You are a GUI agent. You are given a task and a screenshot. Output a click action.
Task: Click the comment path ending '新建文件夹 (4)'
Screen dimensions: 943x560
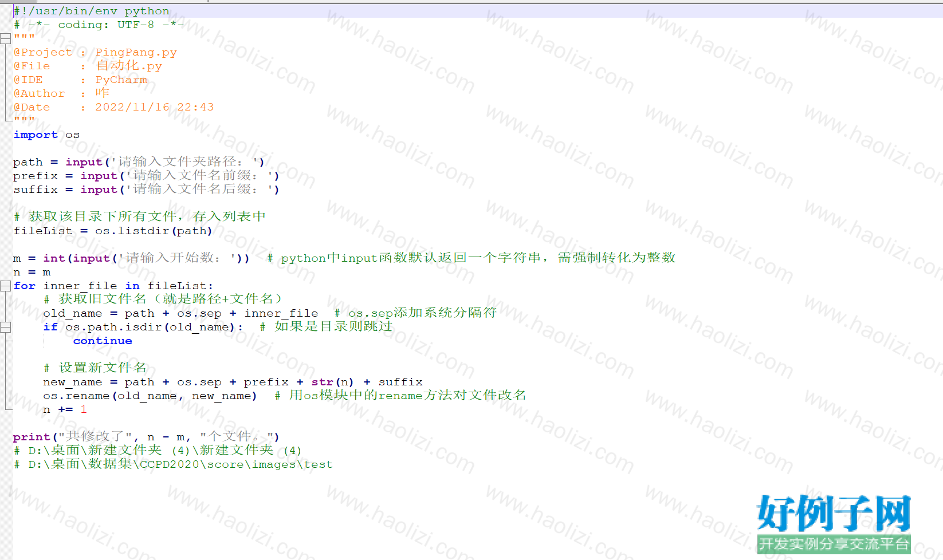(158, 451)
